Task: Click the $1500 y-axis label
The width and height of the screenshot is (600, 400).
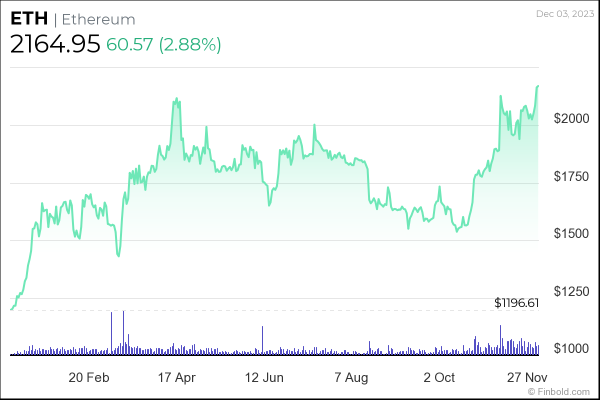Action: click(568, 233)
